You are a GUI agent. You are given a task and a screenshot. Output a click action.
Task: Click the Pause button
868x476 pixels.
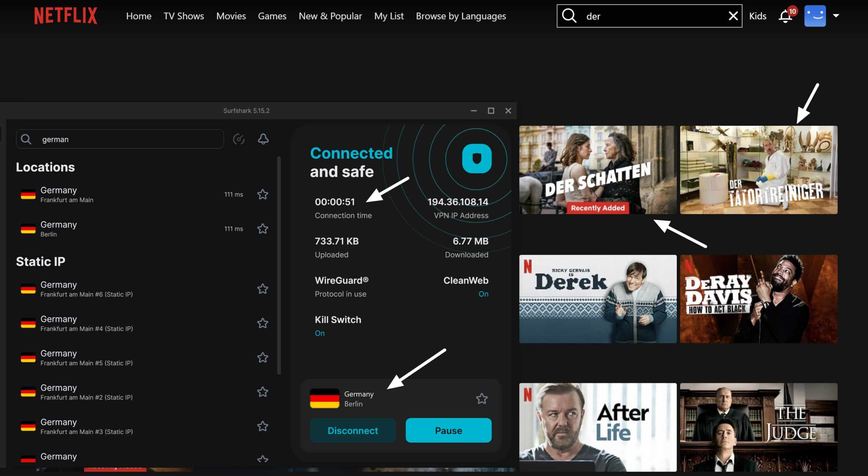tap(449, 430)
